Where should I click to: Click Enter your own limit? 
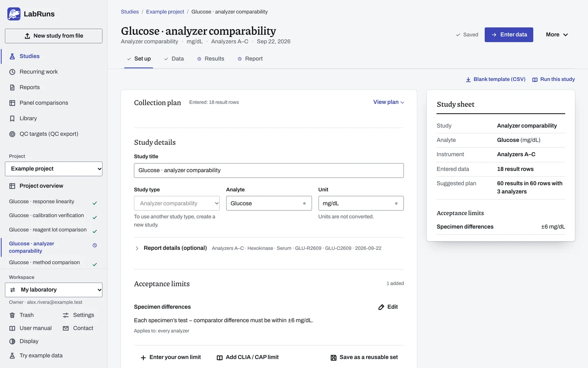click(171, 357)
